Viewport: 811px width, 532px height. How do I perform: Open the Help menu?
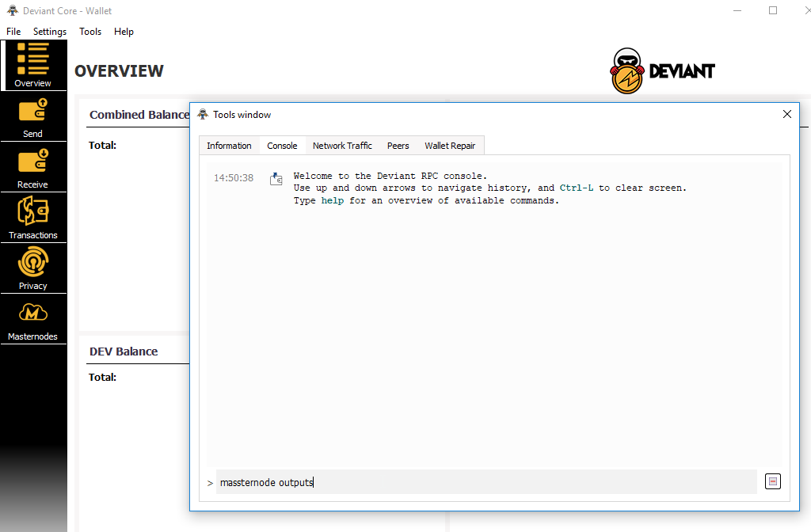pos(124,32)
